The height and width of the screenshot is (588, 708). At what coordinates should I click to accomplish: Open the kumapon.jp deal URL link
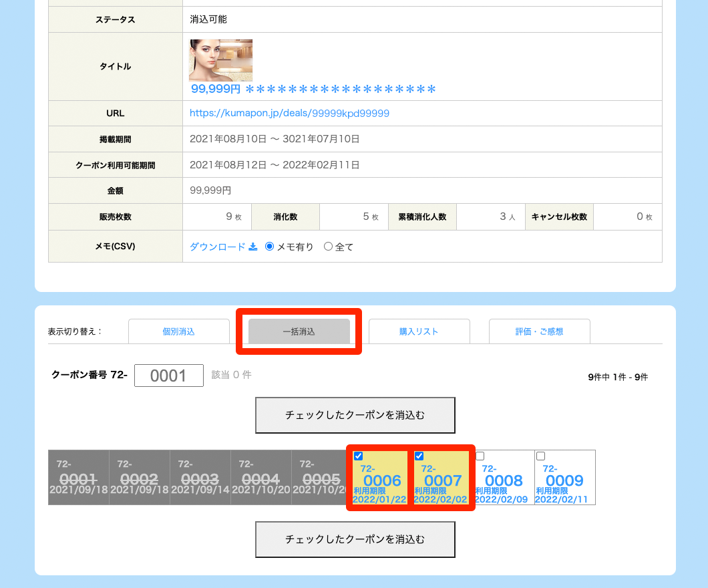pos(289,114)
